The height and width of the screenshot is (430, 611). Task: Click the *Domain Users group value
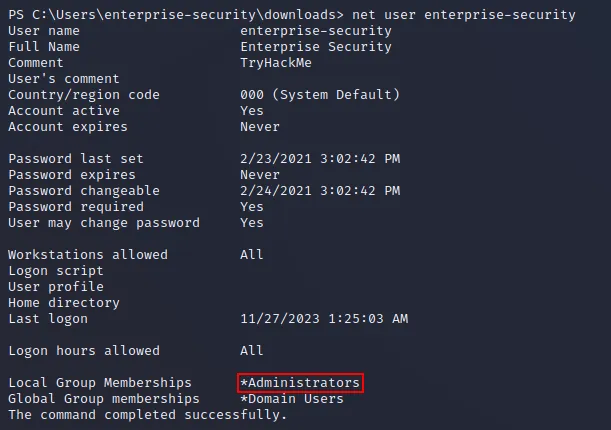click(292, 399)
